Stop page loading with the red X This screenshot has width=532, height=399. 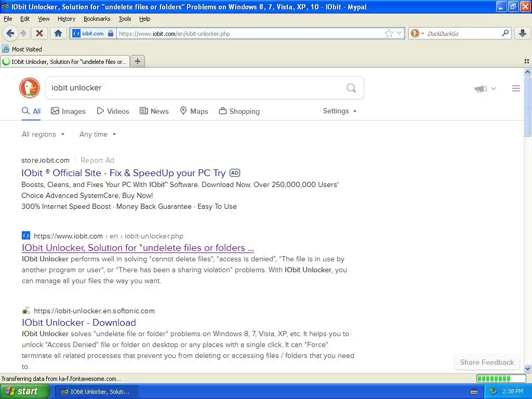(39, 33)
